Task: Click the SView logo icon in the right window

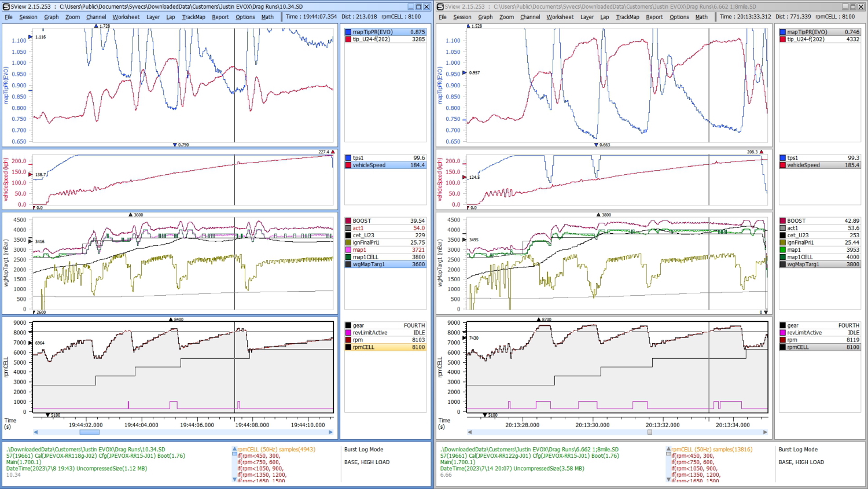Action: tap(440, 7)
